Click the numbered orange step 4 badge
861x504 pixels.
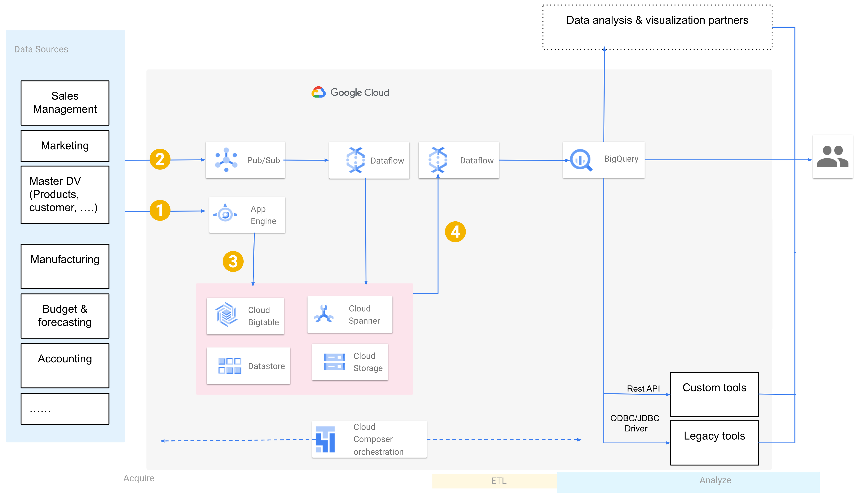(455, 232)
